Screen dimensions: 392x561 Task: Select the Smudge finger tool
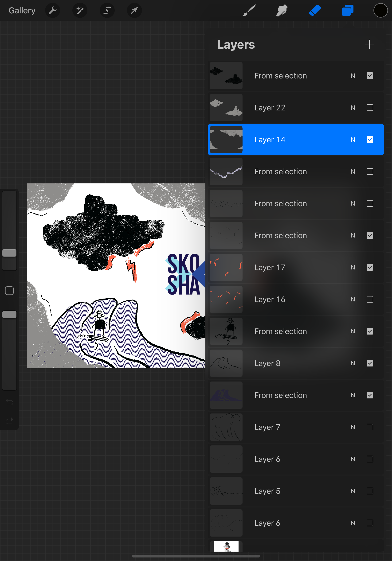coord(282,11)
